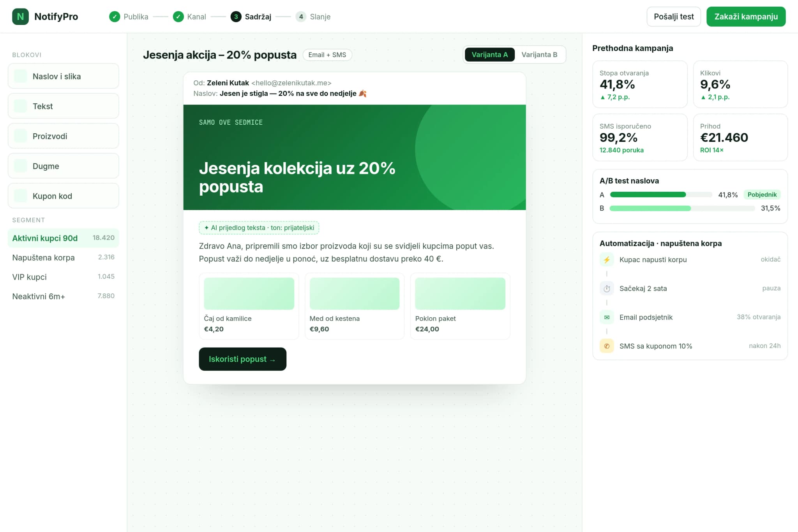This screenshot has height=532, width=798.
Task: Click the Email podsjetnik automation step
Action: point(690,317)
